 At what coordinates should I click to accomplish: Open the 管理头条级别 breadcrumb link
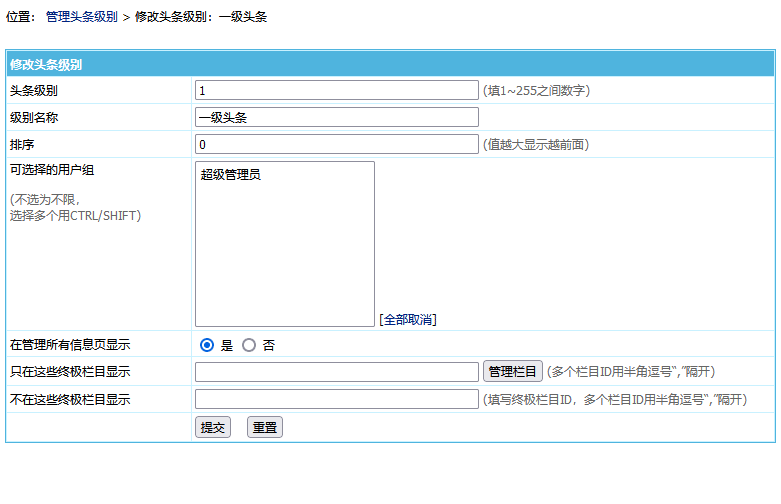tap(81, 17)
